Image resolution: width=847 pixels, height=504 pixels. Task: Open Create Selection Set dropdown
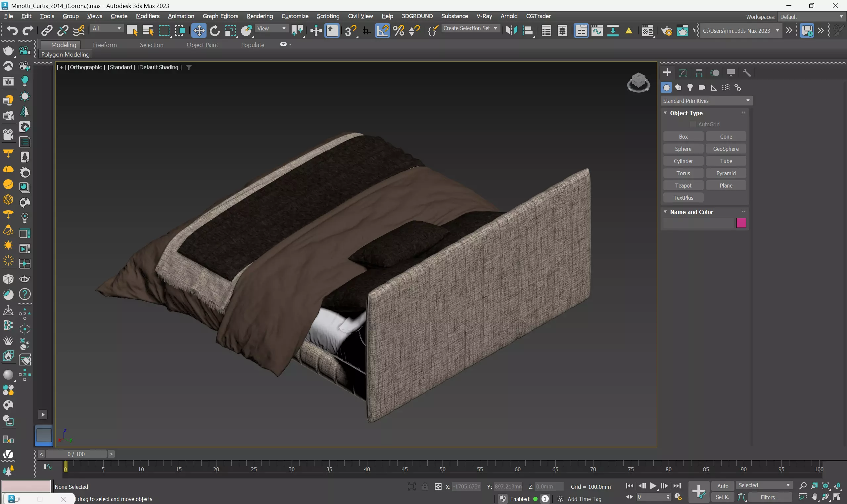(470, 28)
